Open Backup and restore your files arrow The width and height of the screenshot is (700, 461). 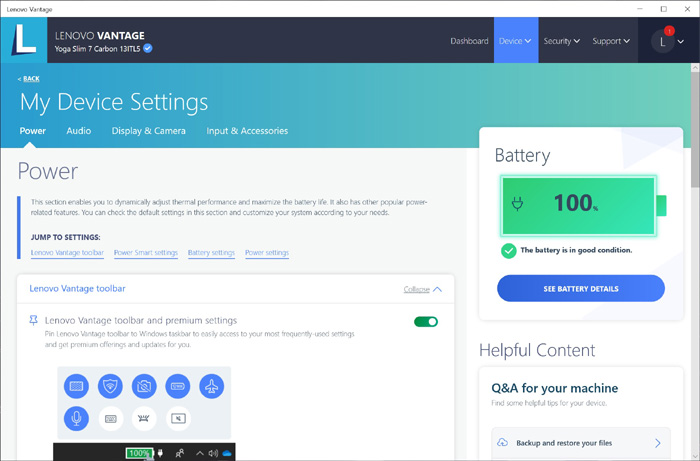658,443
